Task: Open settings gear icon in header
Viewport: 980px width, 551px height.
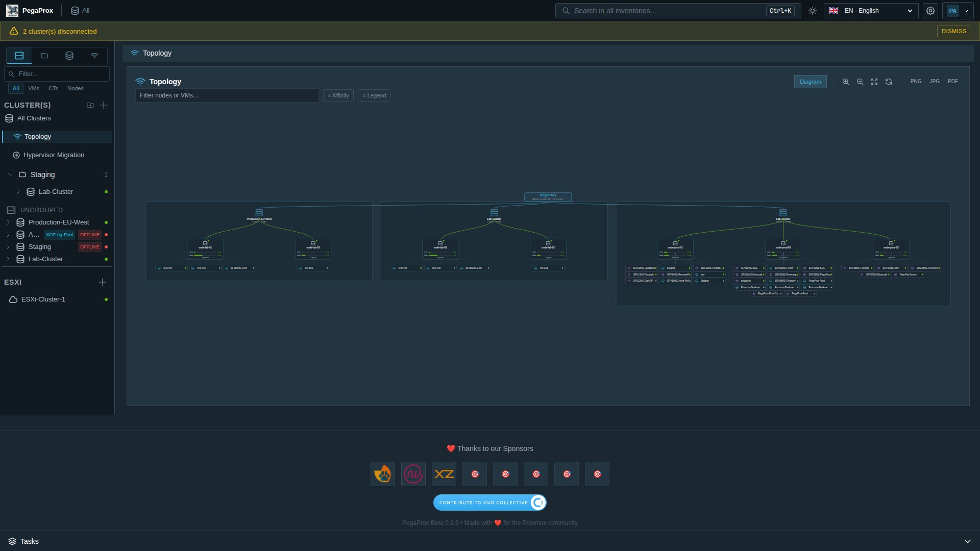Action: click(x=930, y=11)
